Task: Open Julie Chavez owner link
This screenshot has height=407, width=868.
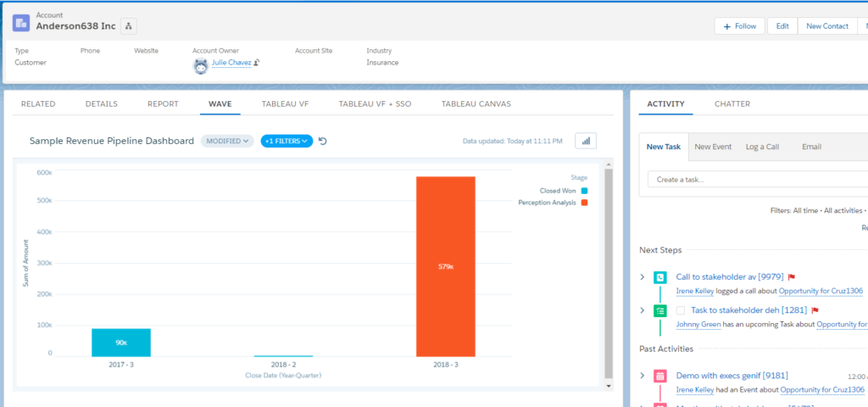Action: tap(231, 63)
